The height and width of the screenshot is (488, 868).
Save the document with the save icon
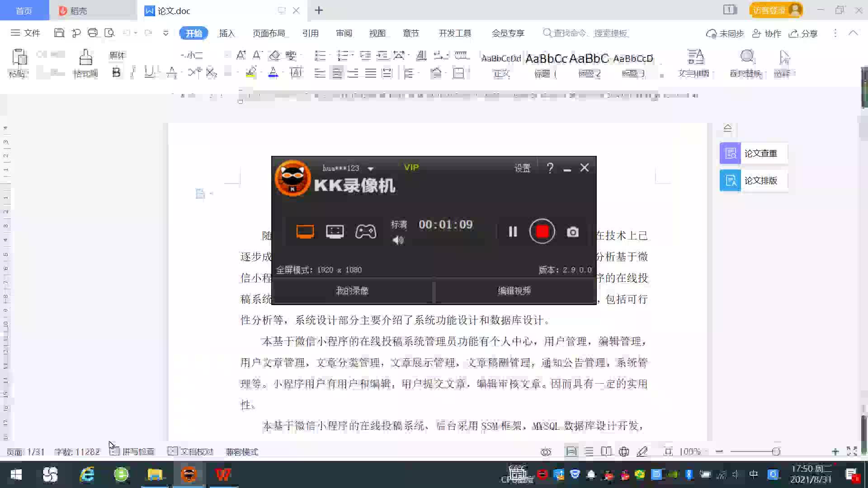point(59,33)
